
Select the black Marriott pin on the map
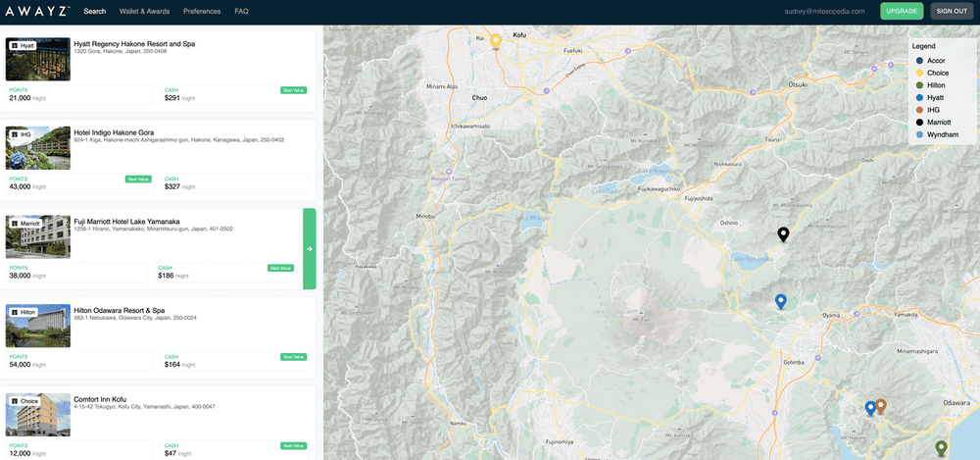(x=783, y=233)
